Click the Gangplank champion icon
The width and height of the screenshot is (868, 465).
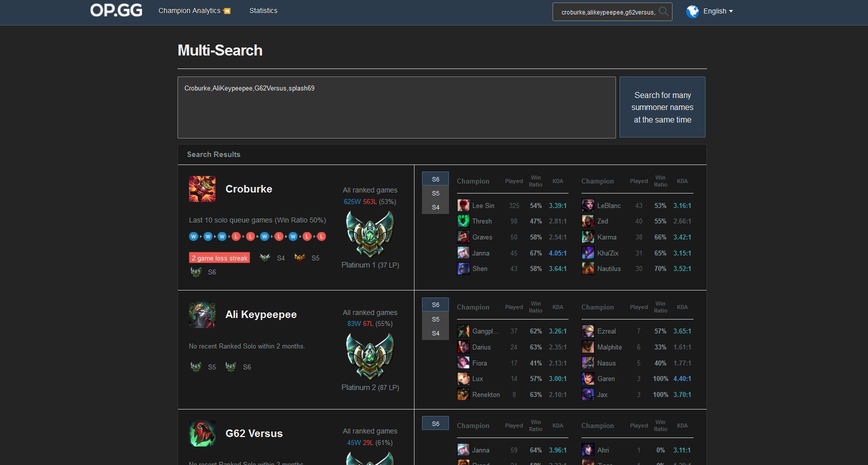click(463, 331)
